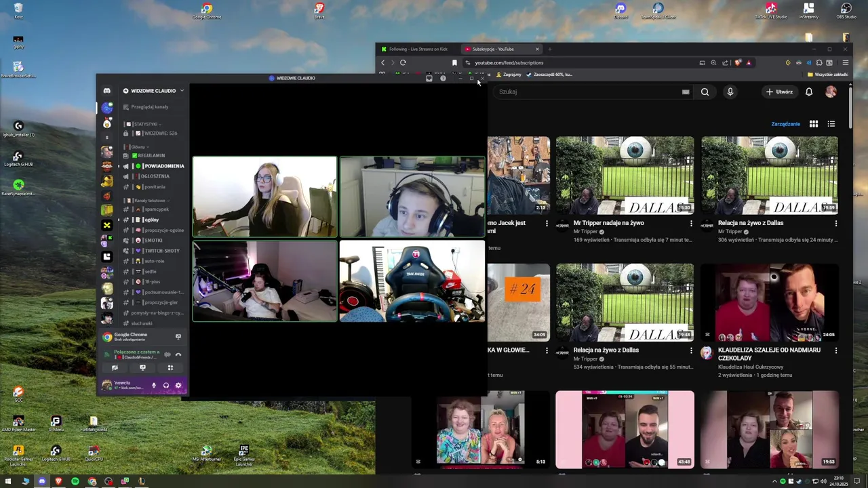Open YouTube account avatar menu
The image size is (868, 488).
831,91
